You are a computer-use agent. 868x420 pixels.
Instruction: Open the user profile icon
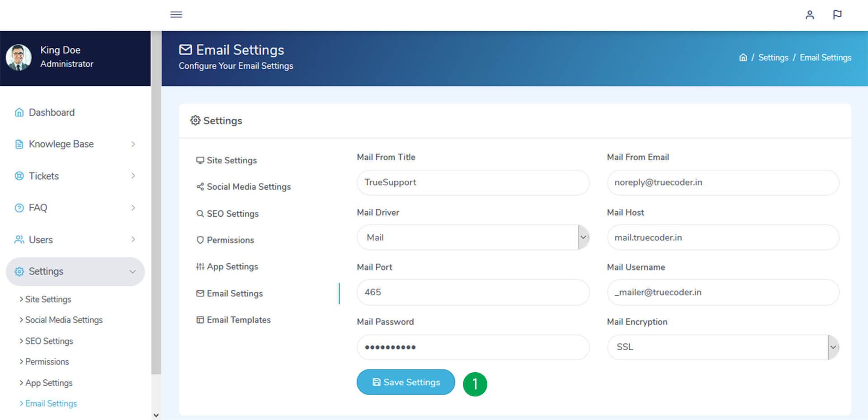coord(809,15)
